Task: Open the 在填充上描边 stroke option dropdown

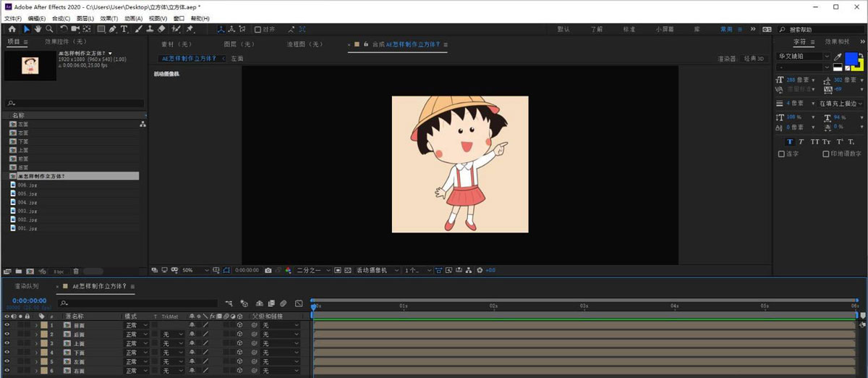Action: pyautogui.click(x=841, y=104)
